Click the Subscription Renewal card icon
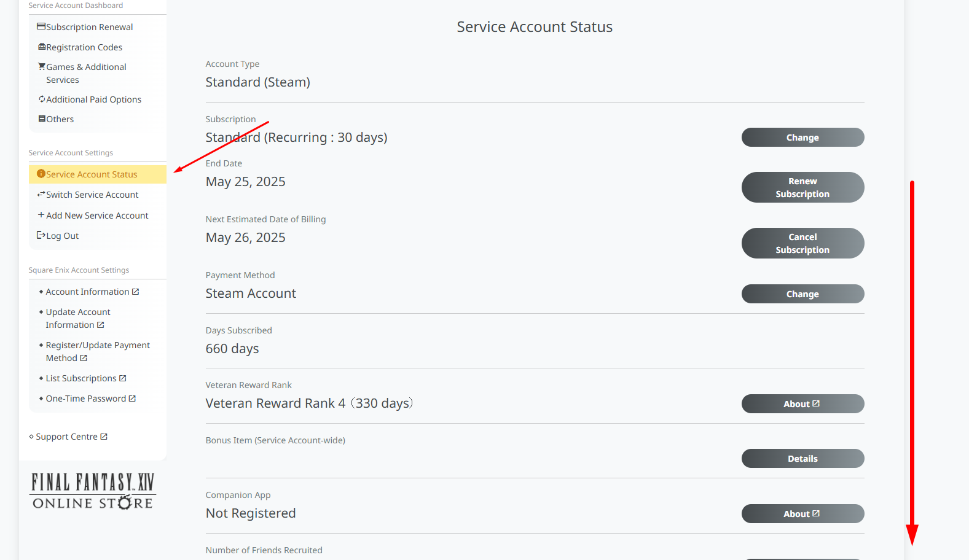The height and width of the screenshot is (560, 969). [41, 26]
